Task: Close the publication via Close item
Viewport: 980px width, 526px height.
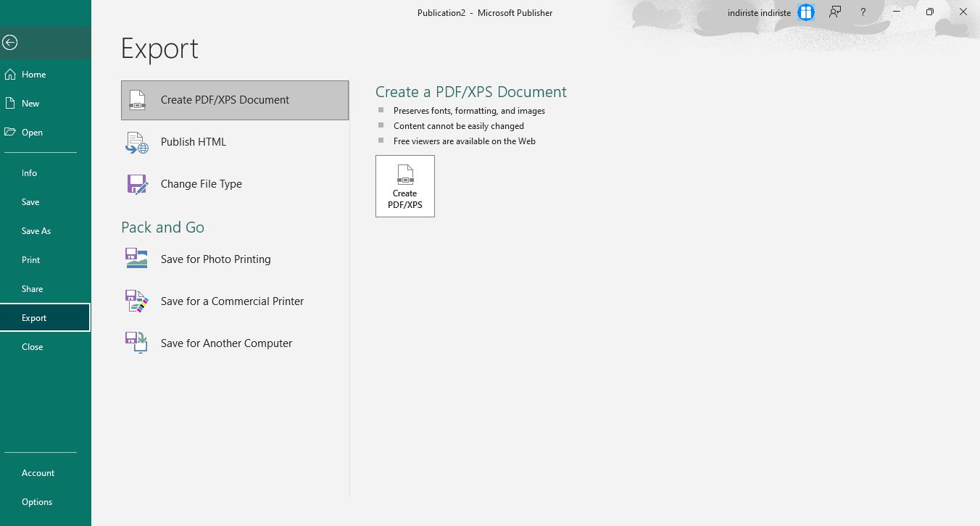Action: 46,347
